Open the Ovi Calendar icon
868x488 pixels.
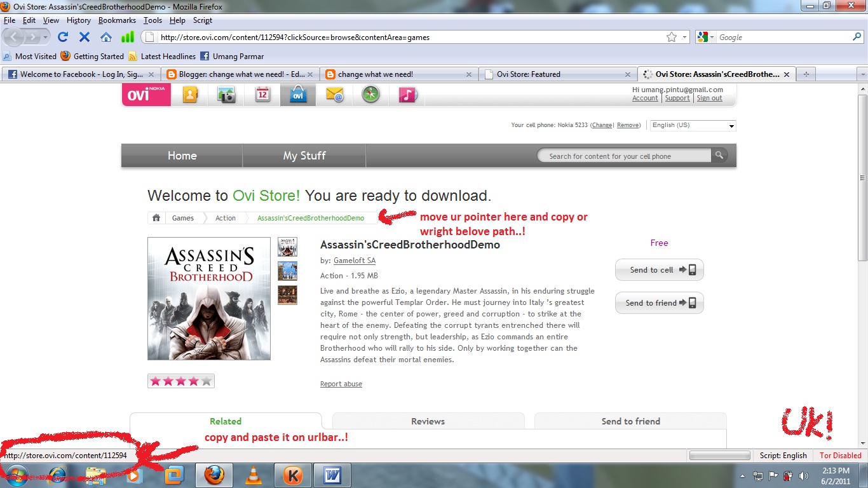click(262, 95)
